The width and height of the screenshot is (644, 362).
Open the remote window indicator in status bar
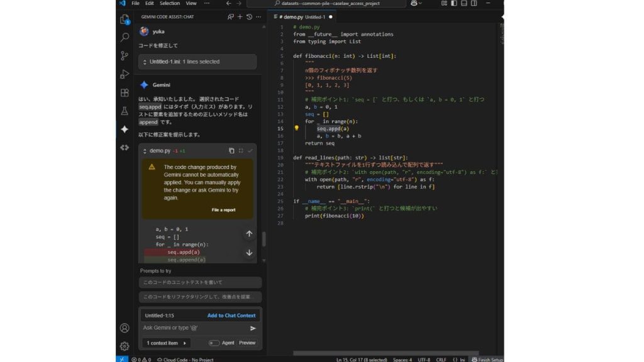122,359
